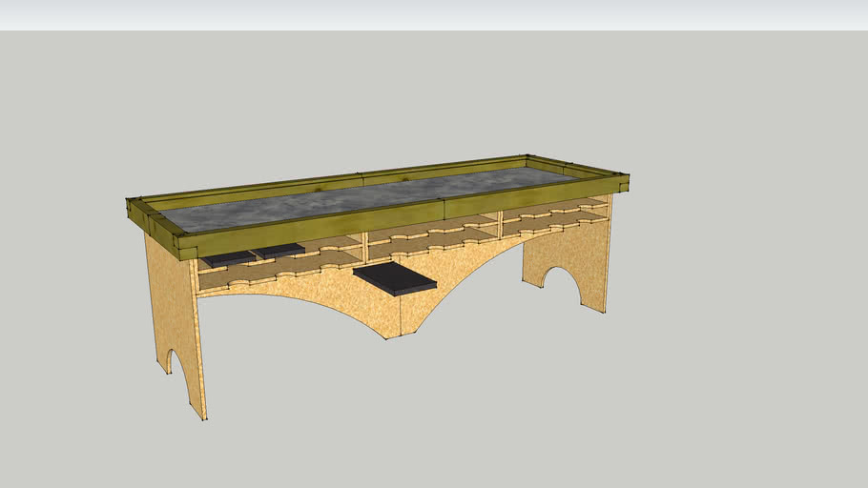Click the bottom tip of the central support
This screenshot has width=868, height=488.
tap(388, 336)
